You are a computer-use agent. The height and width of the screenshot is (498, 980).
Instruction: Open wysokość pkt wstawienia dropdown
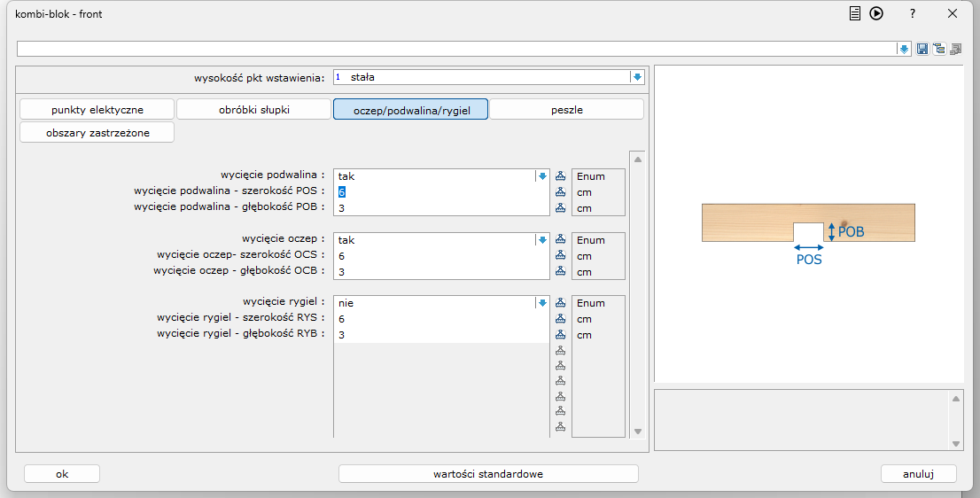point(636,77)
